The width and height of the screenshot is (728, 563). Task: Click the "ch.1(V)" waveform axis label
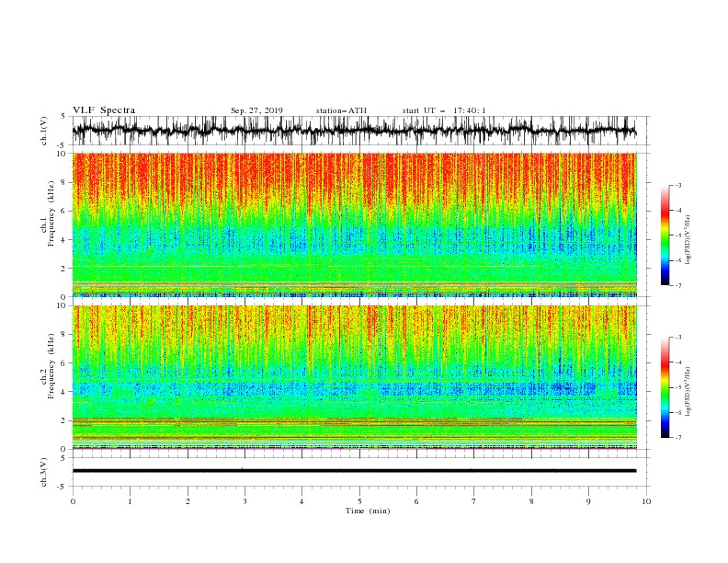coord(44,131)
